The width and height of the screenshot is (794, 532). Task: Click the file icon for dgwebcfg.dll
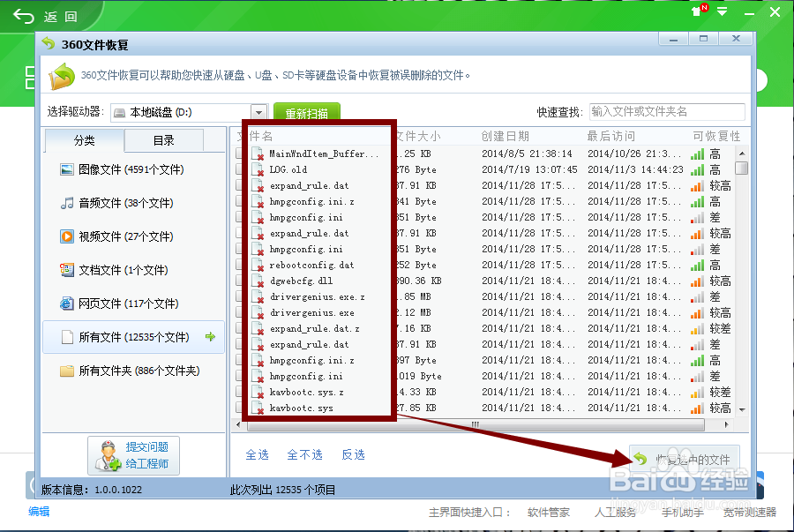258,281
